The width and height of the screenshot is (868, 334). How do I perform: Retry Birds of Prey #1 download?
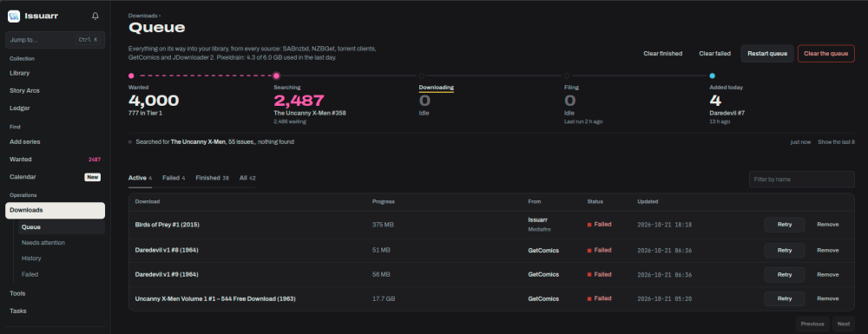click(785, 225)
